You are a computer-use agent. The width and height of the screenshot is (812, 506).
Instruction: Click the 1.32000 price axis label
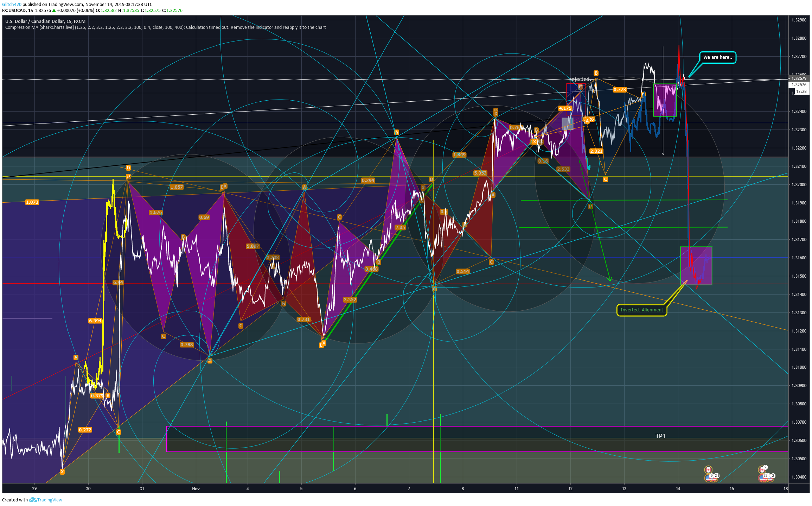[799, 184]
